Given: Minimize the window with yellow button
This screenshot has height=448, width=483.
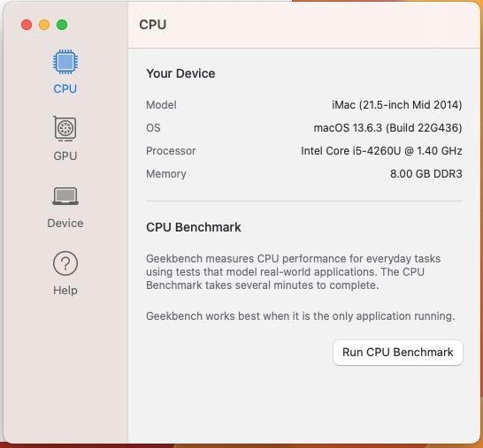Looking at the screenshot, I should coord(44,25).
